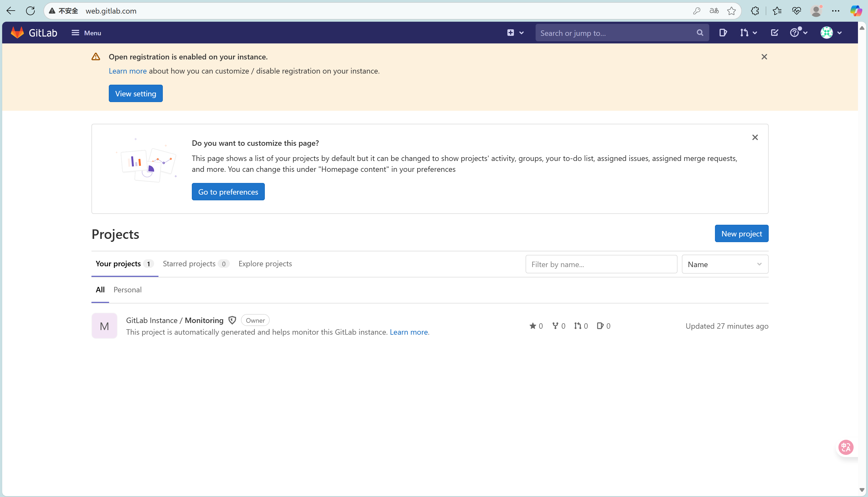Click the Monitoring project M avatar

click(104, 326)
